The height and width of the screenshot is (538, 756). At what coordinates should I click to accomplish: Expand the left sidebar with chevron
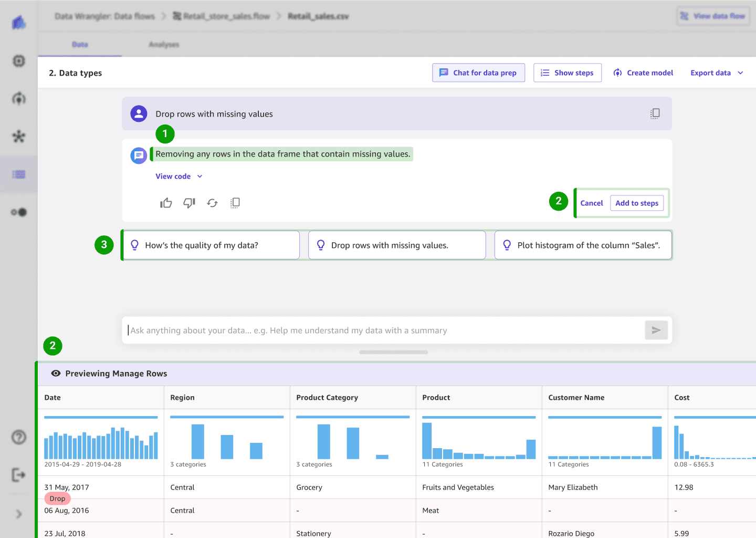(19, 514)
